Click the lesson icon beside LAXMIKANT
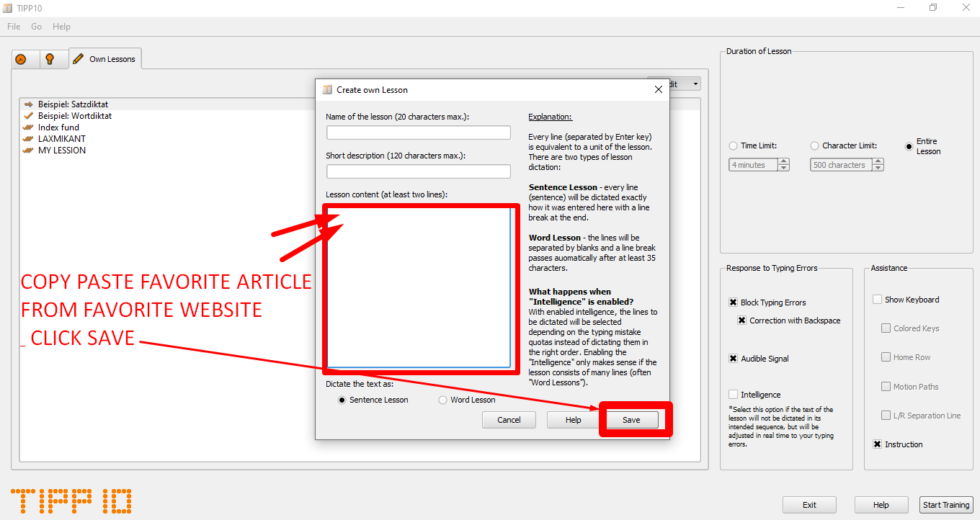Viewport: 980px width, 520px height. click(x=29, y=139)
